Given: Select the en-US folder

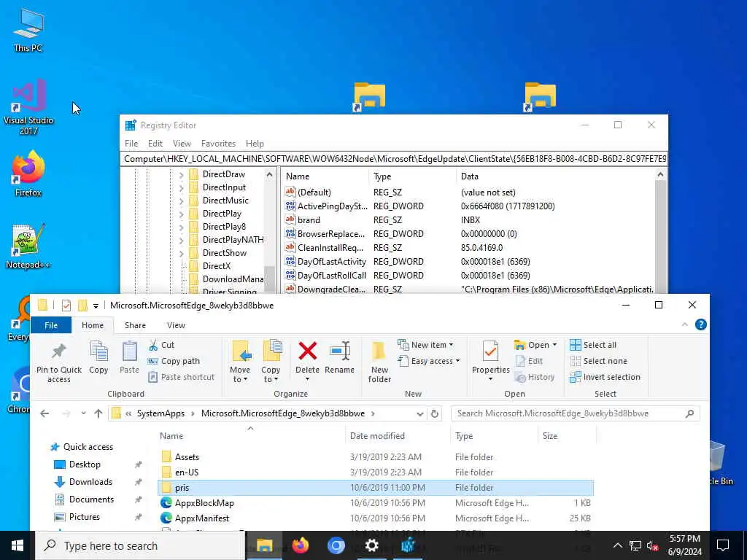Looking at the screenshot, I should (x=376, y=472).
